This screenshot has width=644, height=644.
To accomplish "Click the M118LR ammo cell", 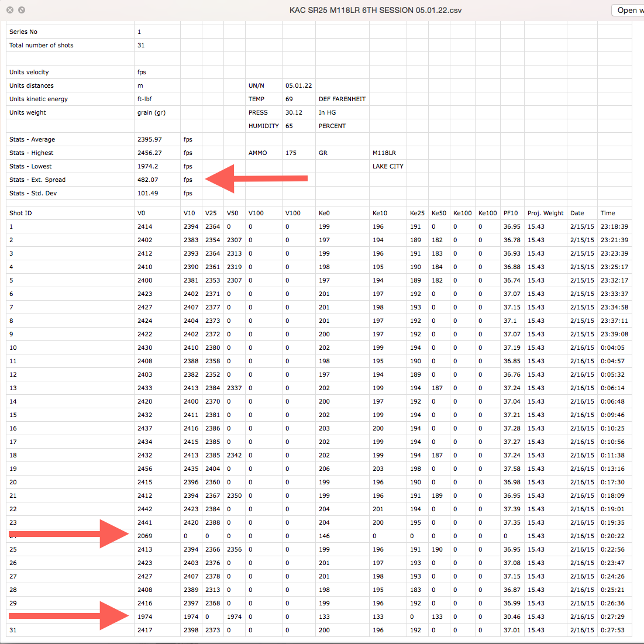I will tap(384, 153).
